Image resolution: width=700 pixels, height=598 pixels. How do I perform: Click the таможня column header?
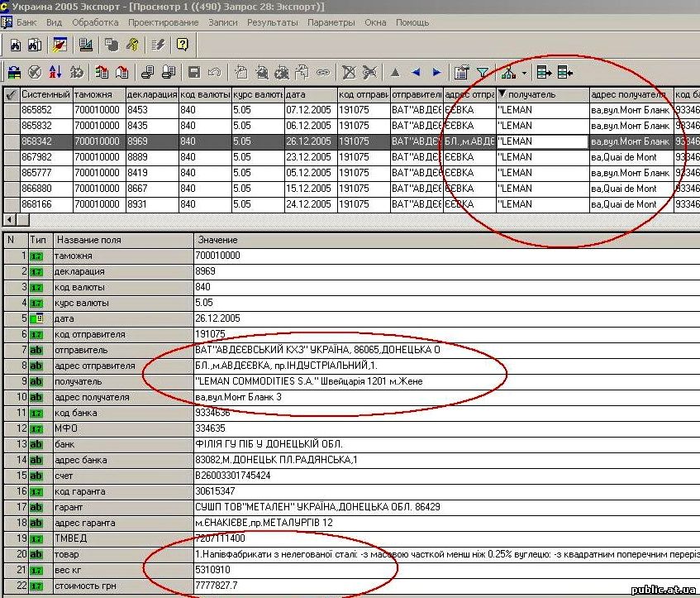[99, 95]
